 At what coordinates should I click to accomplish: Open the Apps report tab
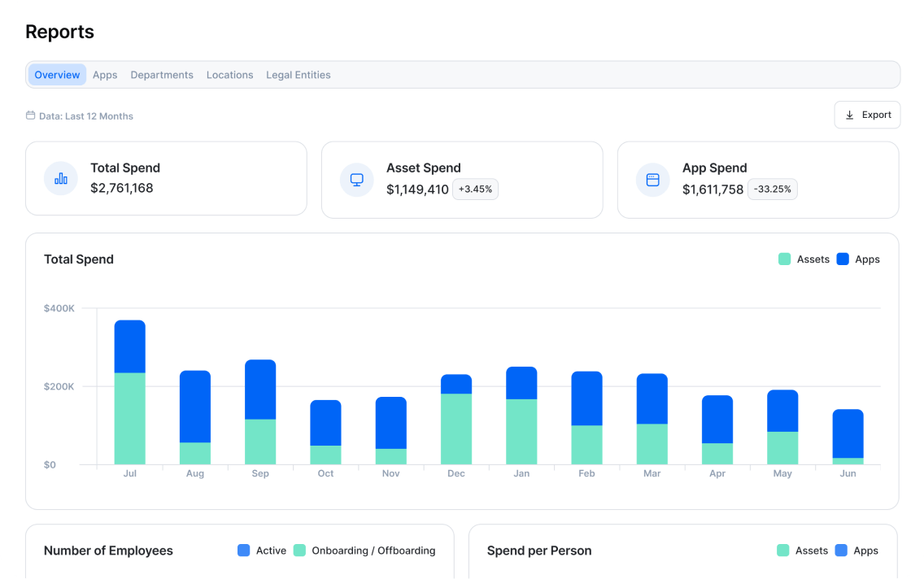(105, 74)
